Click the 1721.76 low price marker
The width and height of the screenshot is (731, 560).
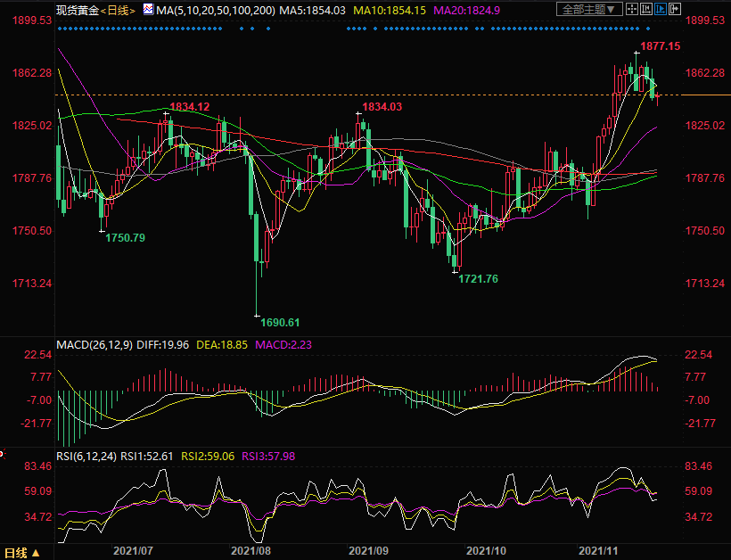(x=478, y=279)
